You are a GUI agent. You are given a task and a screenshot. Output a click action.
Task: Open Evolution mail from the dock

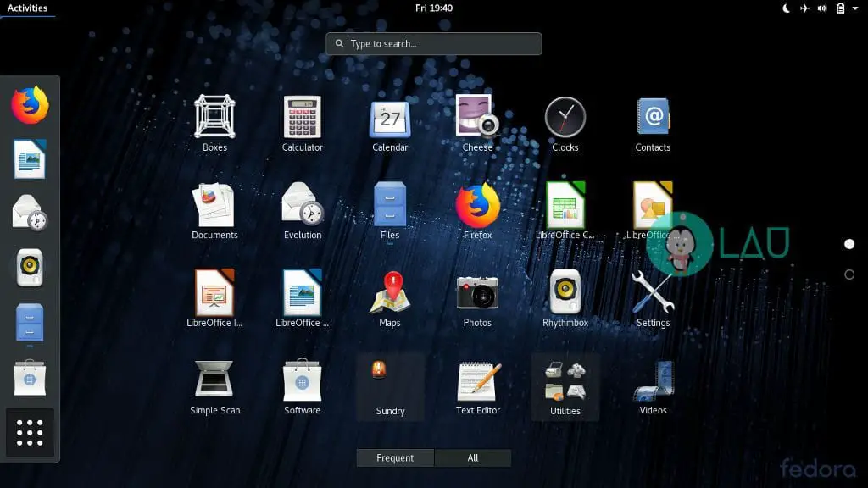pos(30,213)
